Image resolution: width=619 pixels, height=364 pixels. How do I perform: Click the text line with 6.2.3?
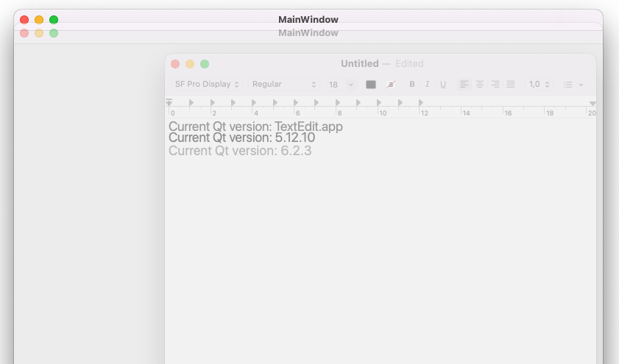(240, 151)
